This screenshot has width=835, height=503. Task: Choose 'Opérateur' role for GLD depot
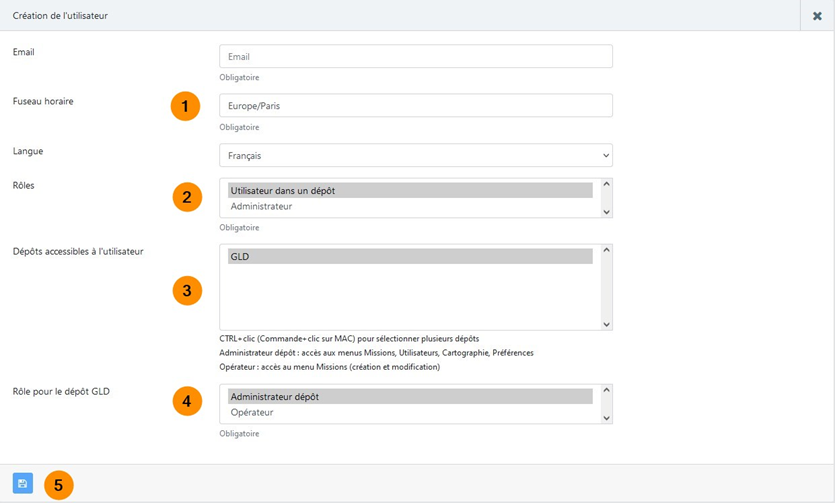[410, 412]
